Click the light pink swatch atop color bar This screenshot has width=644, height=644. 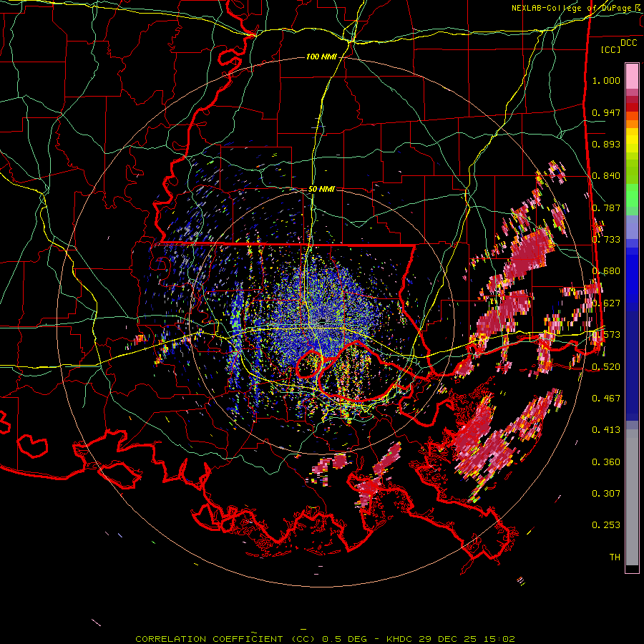pyautogui.click(x=632, y=76)
